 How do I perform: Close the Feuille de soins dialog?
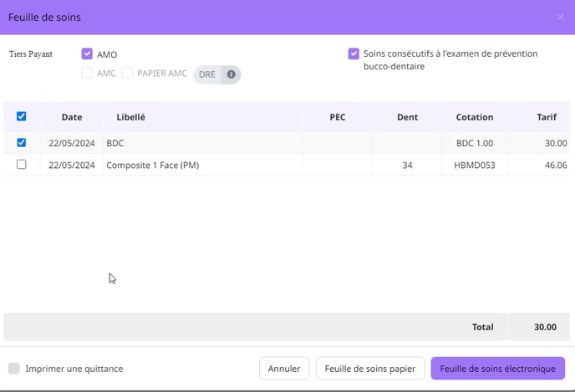click(560, 17)
